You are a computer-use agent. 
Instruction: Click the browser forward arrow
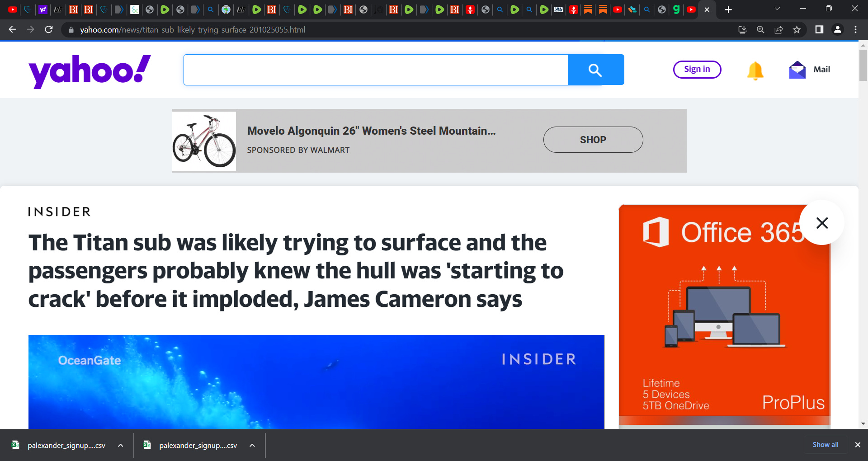pos(30,29)
